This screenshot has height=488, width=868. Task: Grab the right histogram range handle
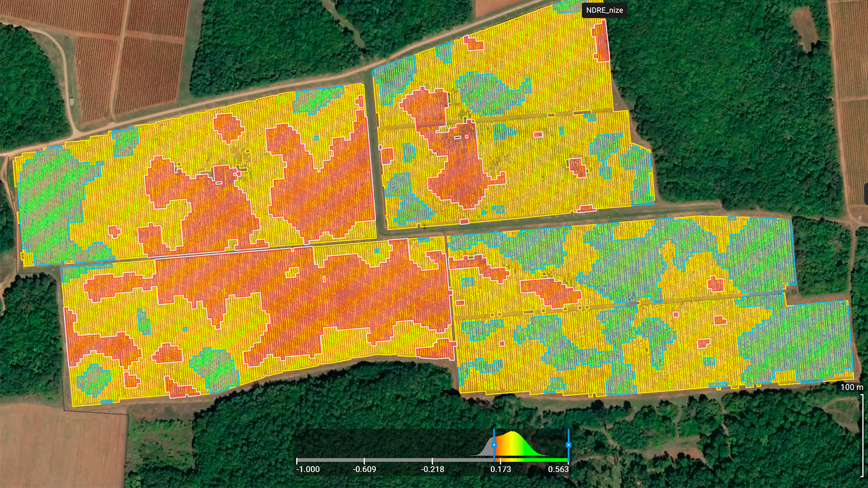point(569,445)
